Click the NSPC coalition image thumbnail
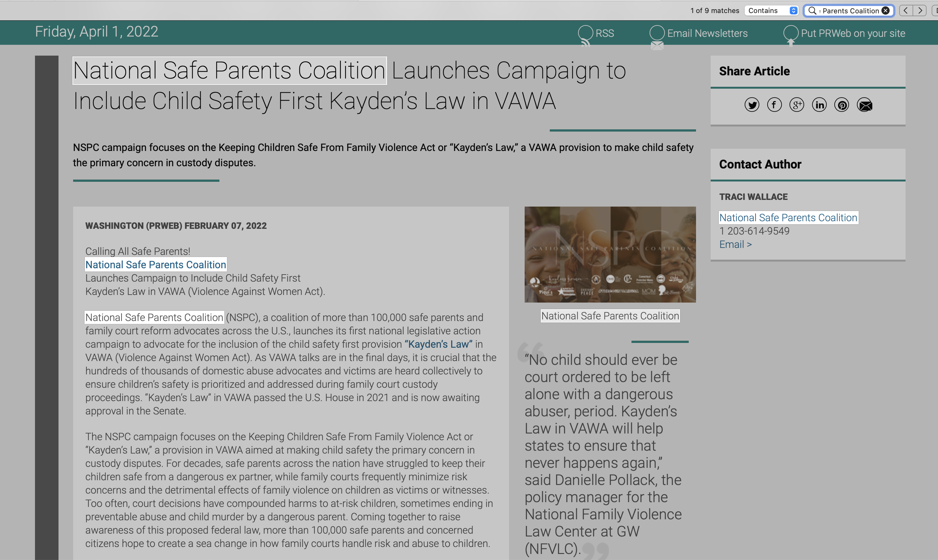 coord(610,254)
